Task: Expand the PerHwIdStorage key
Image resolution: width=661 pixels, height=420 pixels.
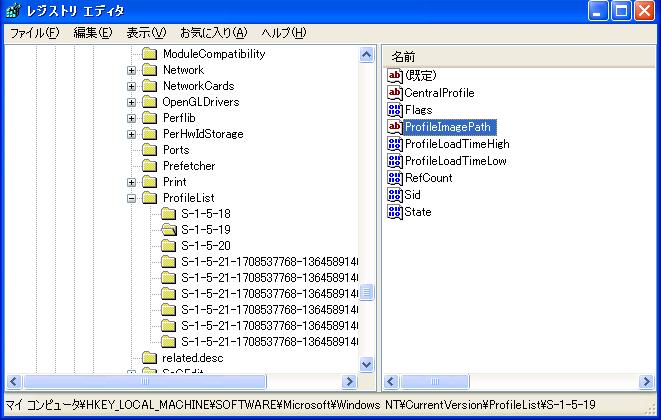Action: (132, 134)
